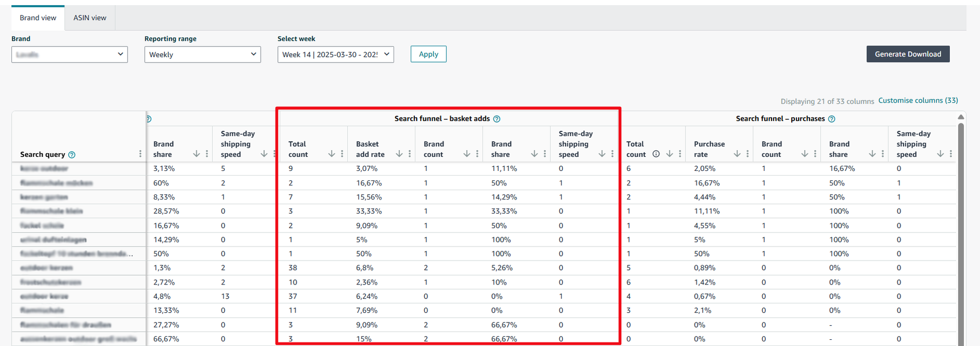
Task: Sort by Purchase rate
Action: coord(737,154)
